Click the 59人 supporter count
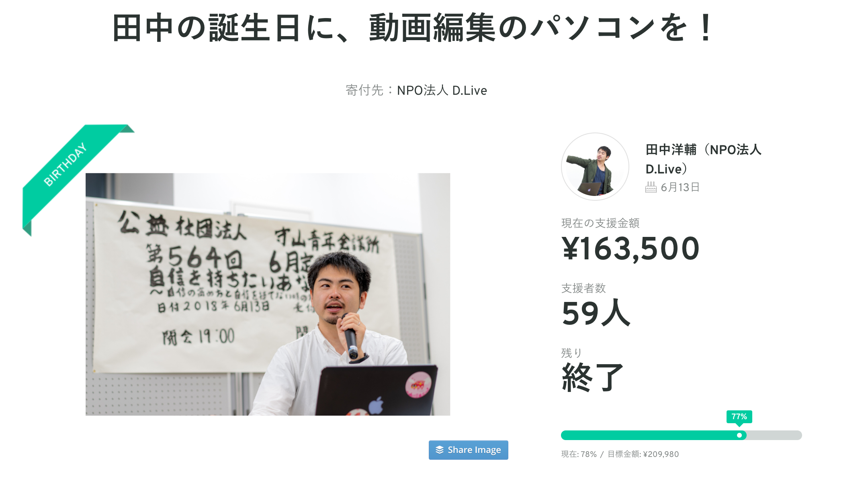Screen dimensions: 868x477 [x=596, y=313]
